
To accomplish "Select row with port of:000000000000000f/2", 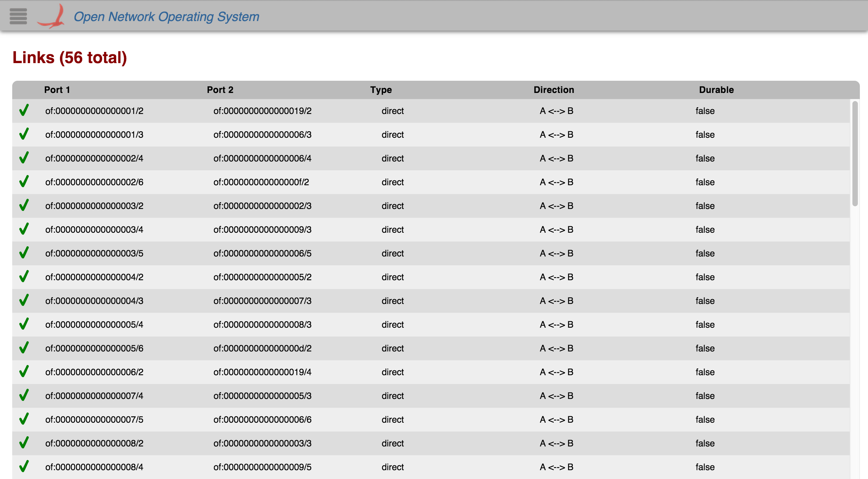I will (x=261, y=182).
